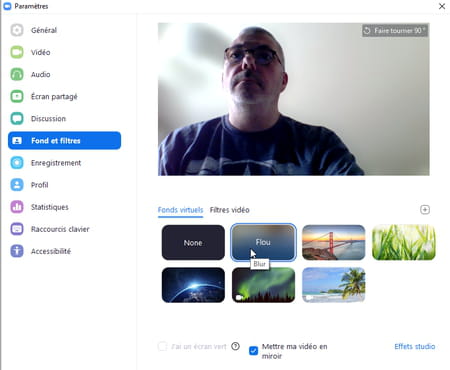Enable J'ai un écran vert checkbox

pyautogui.click(x=162, y=346)
